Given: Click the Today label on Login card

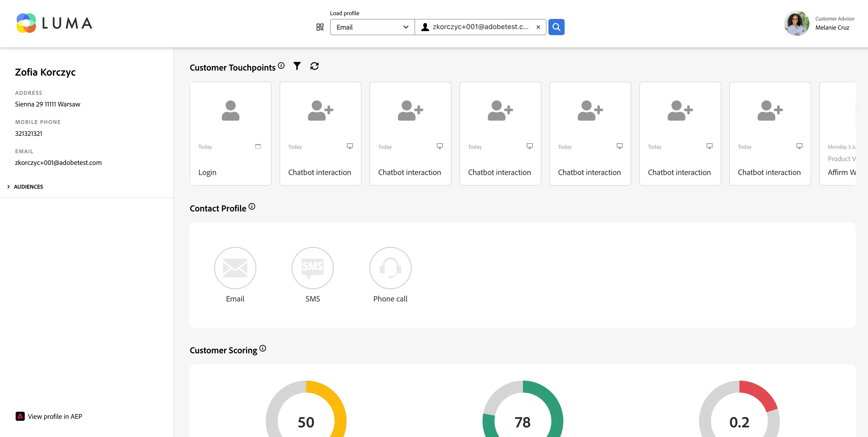Looking at the screenshot, I should (205, 147).
